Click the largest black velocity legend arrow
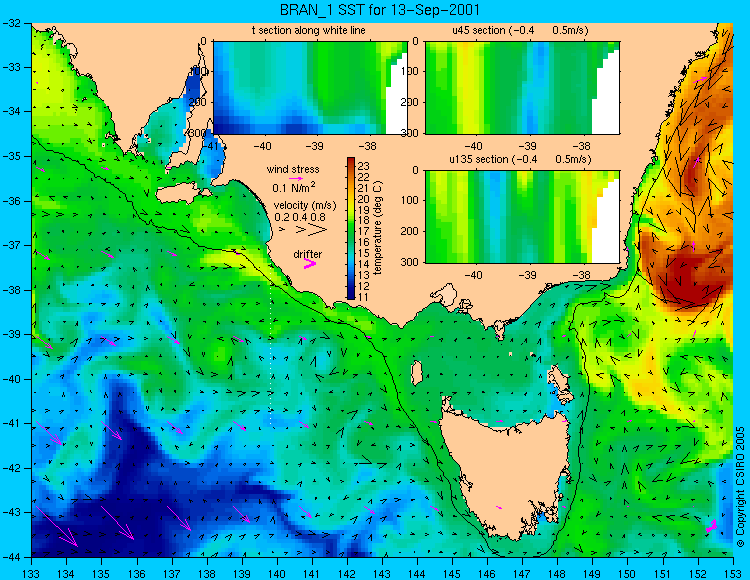The height and width of the screenshot is (580, 750). click(317, 230)
